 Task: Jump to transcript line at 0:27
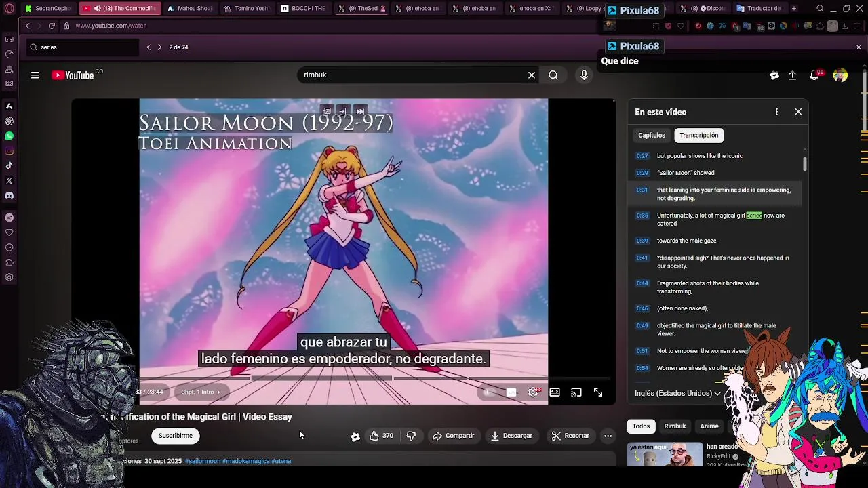point(715,156)
